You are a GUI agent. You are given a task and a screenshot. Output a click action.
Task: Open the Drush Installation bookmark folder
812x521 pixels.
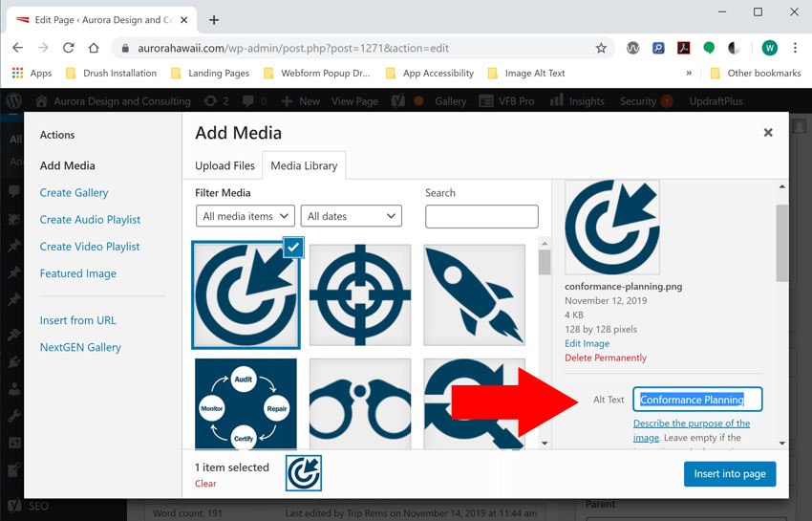(112, 73)
